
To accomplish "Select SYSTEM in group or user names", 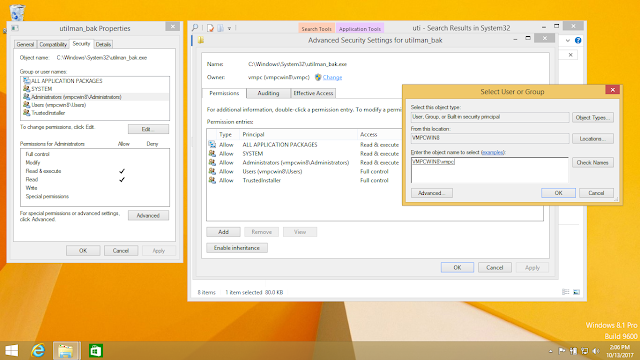I will (x=96, y=89).
